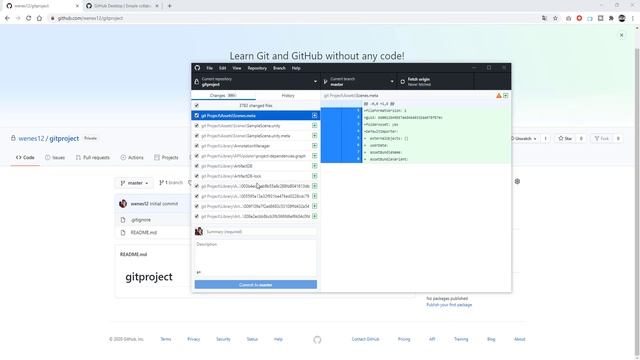Open the File menu in GitHub Desktop
The width and height of the screenshot is (640, 360).
coord(209,68)
